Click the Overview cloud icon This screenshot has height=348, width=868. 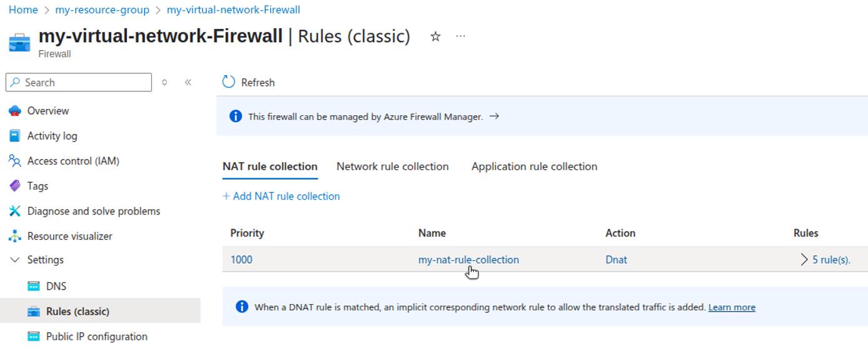[15, 111]
